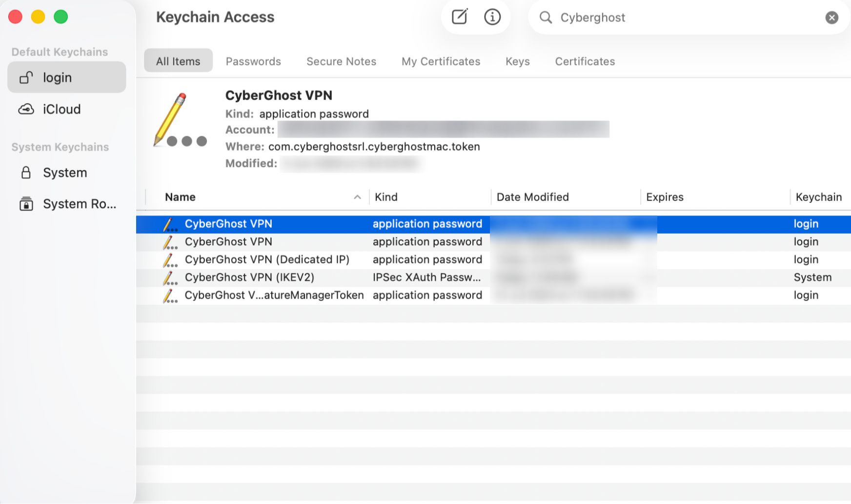
Task: Click the Kind: application password detail line
Action: [x=297, y=114]
